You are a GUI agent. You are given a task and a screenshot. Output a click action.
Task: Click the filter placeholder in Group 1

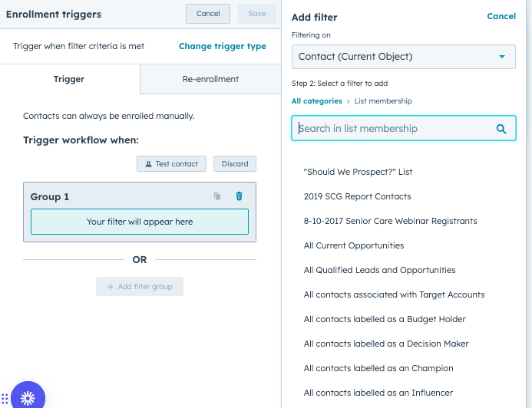140,222
